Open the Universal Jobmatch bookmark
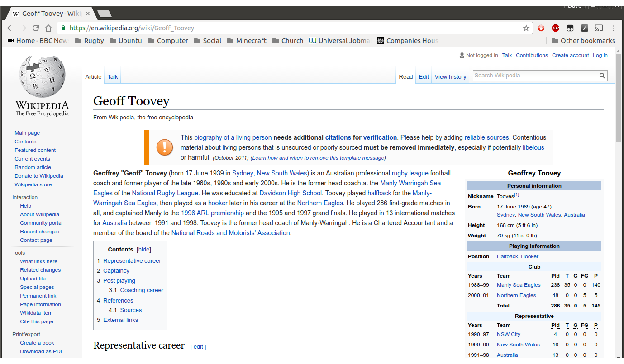624x364 pixels. (339, 41)
